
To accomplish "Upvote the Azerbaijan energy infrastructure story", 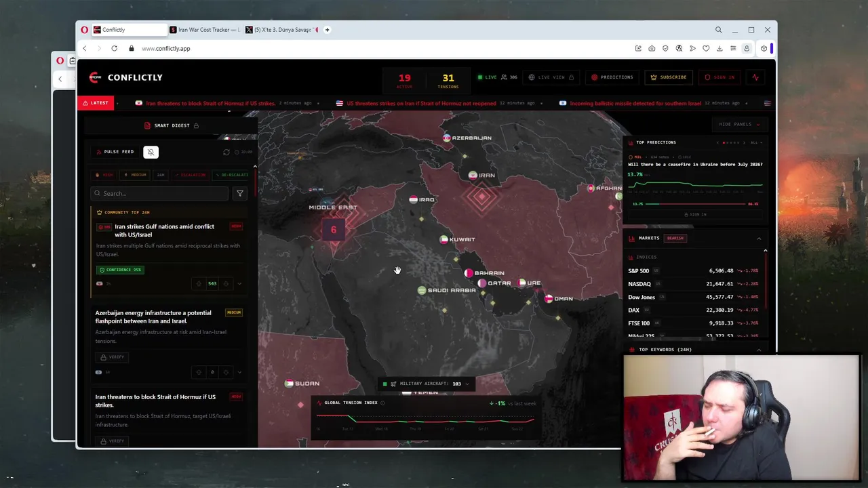I will [199, 372].
